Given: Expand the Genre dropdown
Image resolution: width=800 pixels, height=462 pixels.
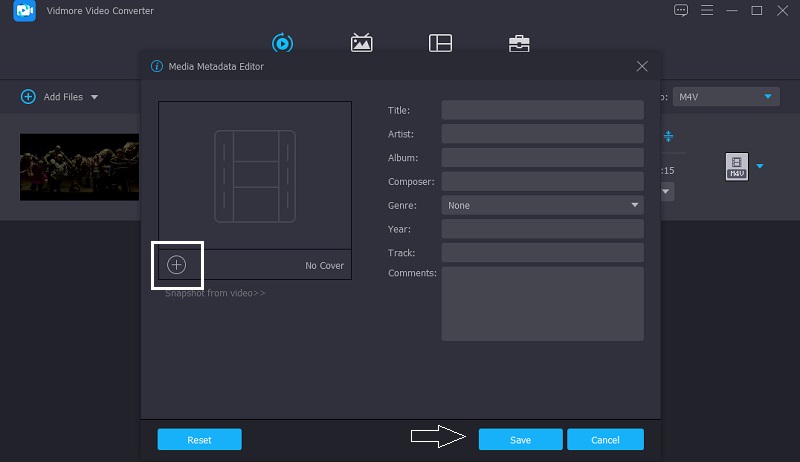Looking at the screenshot, I should click(635, 205).
